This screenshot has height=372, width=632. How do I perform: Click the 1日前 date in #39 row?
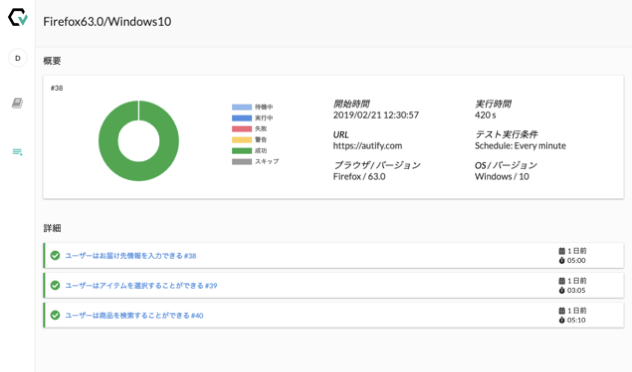tap(577, 281)
